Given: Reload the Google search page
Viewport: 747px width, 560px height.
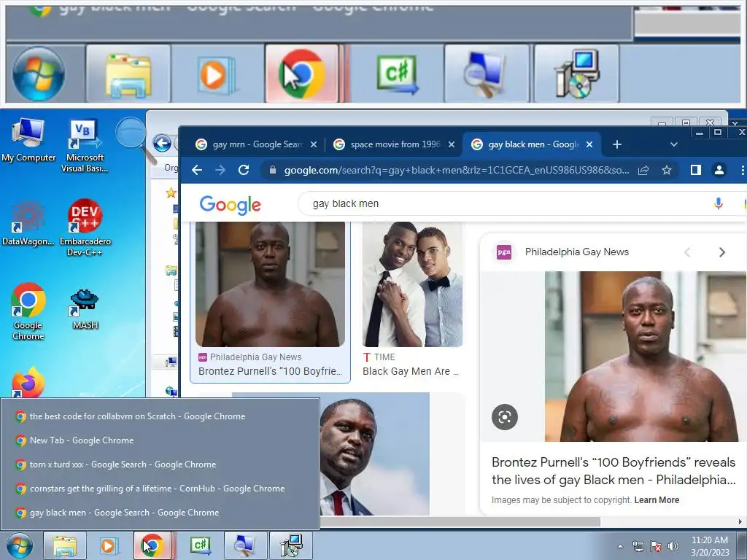Looking at the screenshot, I should [244, 170].
